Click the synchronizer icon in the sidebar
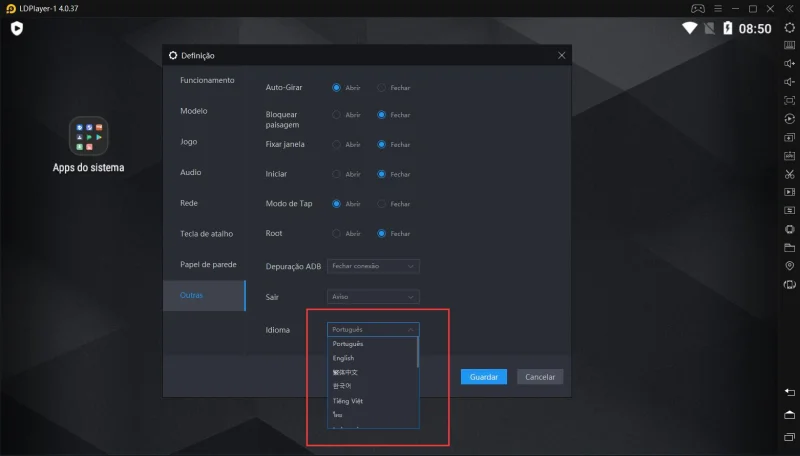The height and width of the screenshot is (456, 800). (789, 211)
